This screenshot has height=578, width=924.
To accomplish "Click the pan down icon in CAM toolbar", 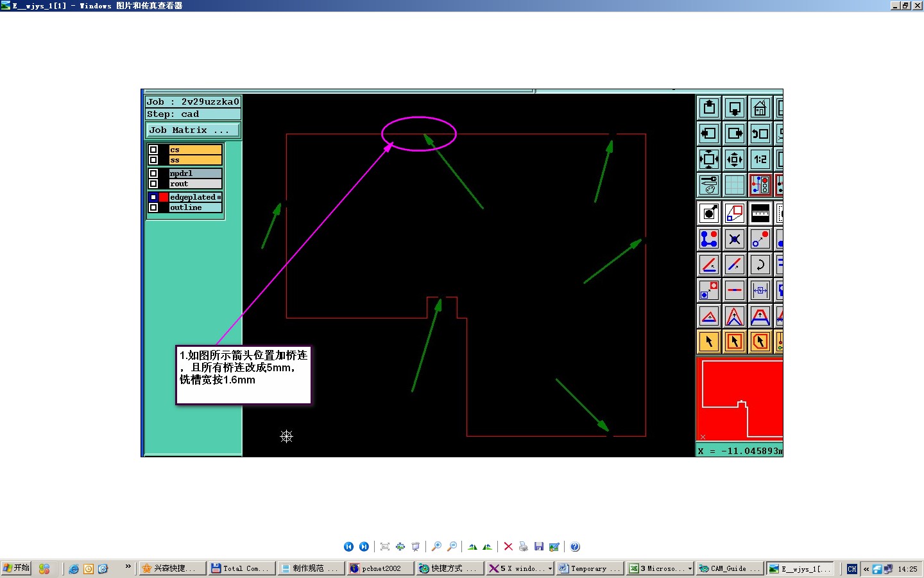I will point(735,108).
